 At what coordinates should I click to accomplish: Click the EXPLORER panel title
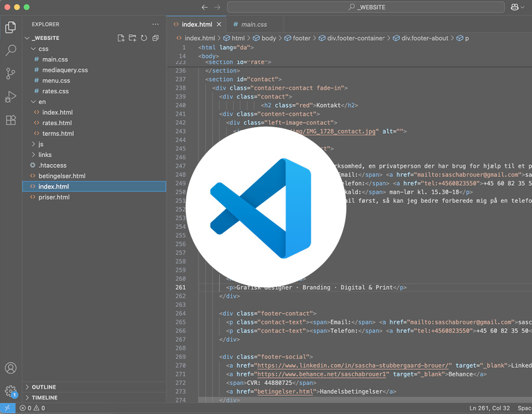tap(46, 24)
